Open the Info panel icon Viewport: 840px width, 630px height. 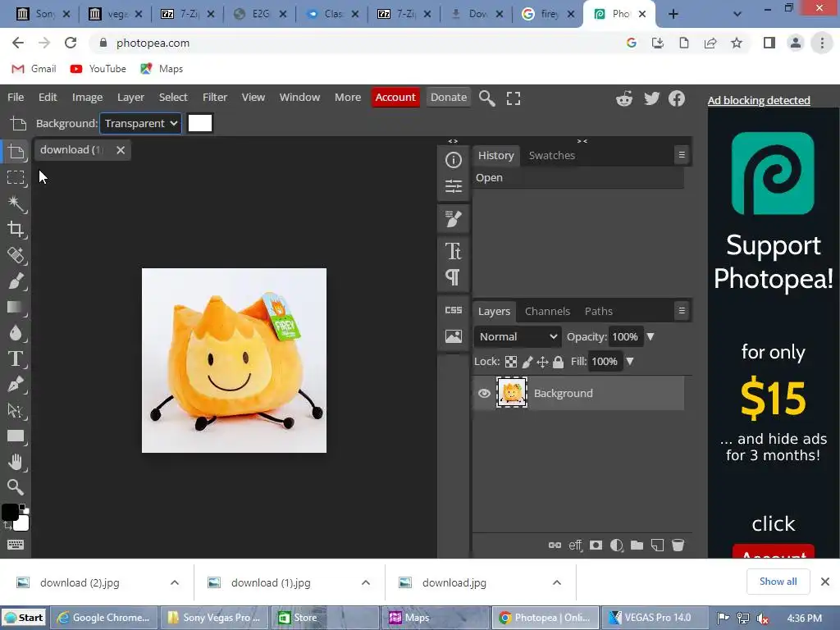[453, 160]
